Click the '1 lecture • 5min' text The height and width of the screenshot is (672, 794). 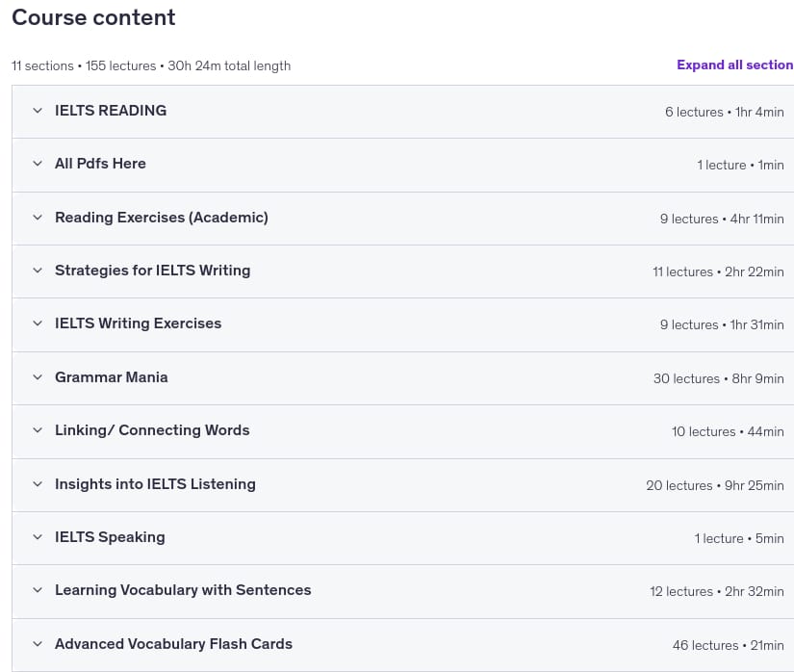(739, 538)
